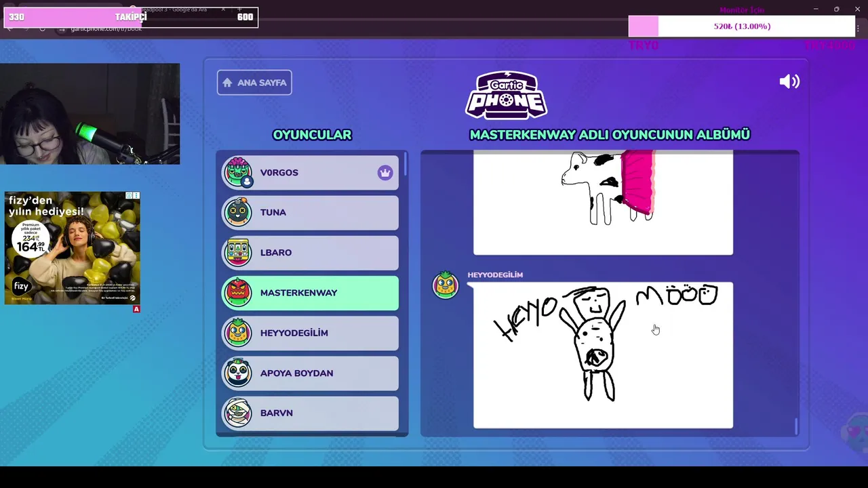Click APOYA BOYDAN's panda avatar icon

click(x=238, y=373)
